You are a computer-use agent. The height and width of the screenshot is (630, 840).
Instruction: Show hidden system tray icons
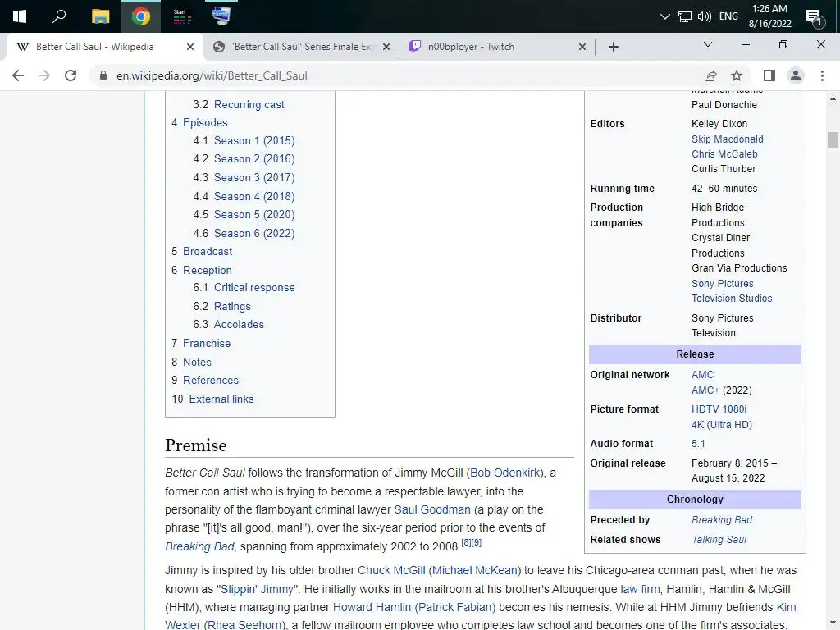[664, 16]
